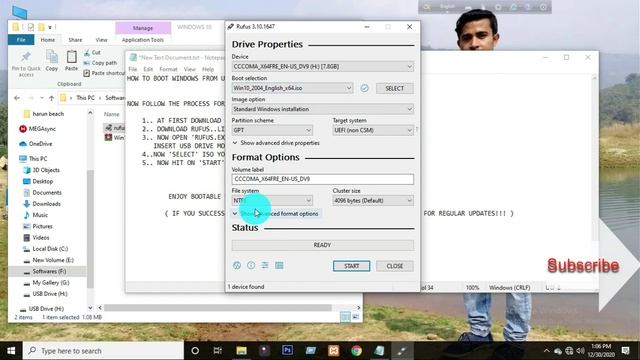This screenshot has height=360, width=640.
Task: Click the Copy icon in Explorer ribbon
Action: click(51, 60)
